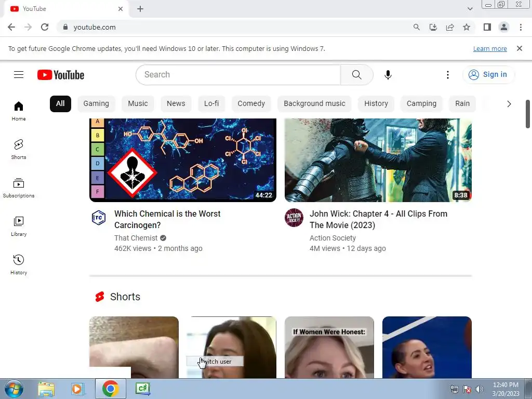Image resolution: width=532 pixels, height=399 pixels.
Task: Open the Chrome three-dot menu
Action: click(x=521, y=27)
